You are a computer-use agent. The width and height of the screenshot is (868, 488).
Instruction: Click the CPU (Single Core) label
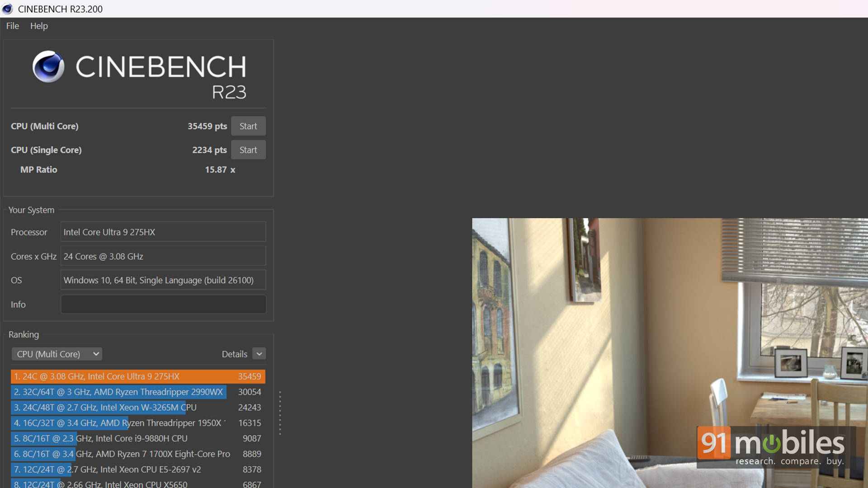point(46,150)
